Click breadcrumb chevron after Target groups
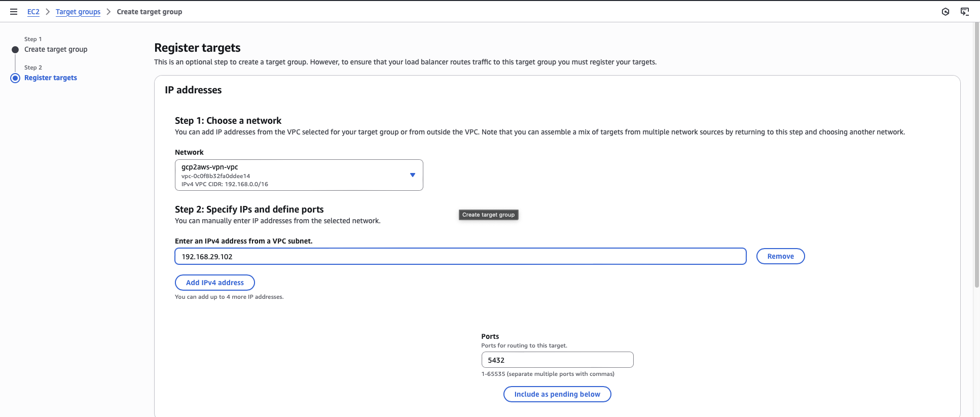Viewport: 980px width, 417px height. coord(108,12)
